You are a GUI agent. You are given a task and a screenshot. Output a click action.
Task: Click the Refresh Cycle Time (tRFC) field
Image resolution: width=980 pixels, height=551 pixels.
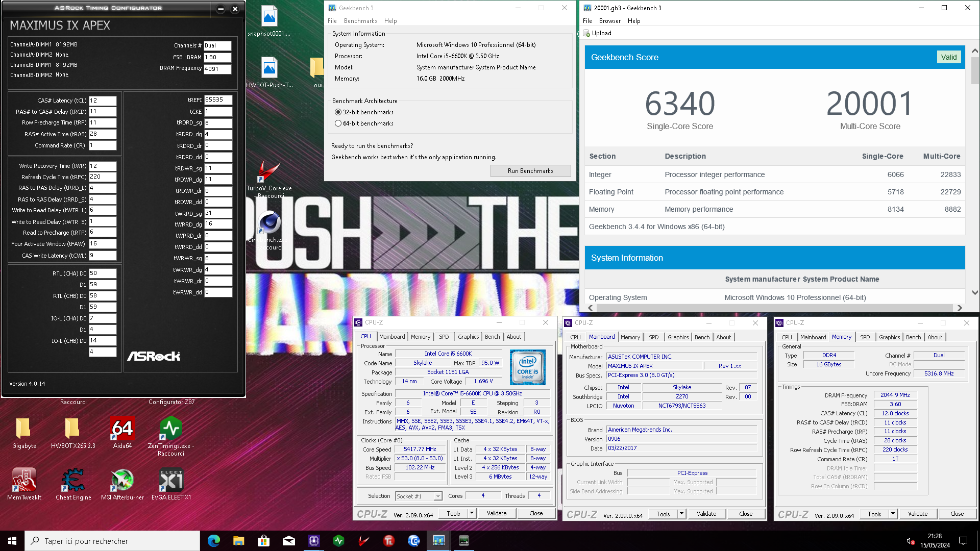click(x=103, y=177)
